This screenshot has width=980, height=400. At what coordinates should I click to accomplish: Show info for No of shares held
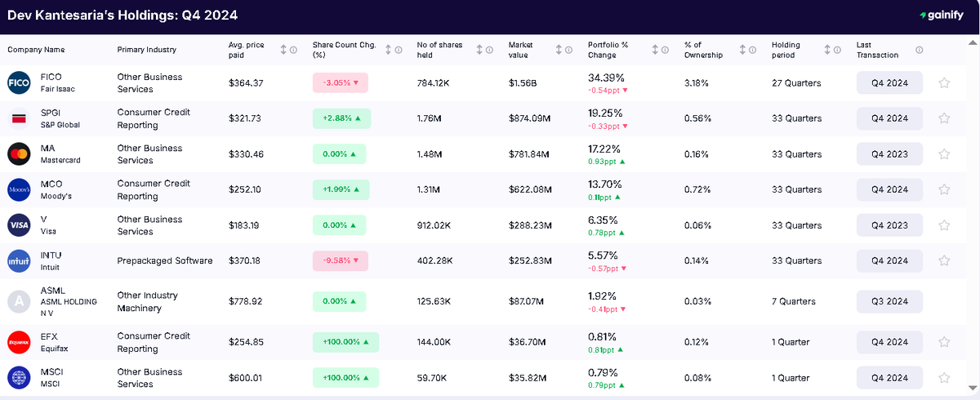488,50
